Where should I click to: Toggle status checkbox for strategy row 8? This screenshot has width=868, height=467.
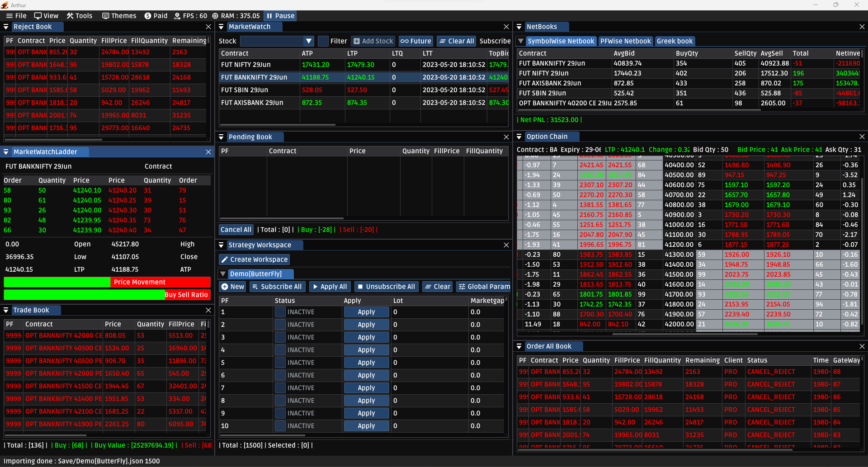(280, 401)
